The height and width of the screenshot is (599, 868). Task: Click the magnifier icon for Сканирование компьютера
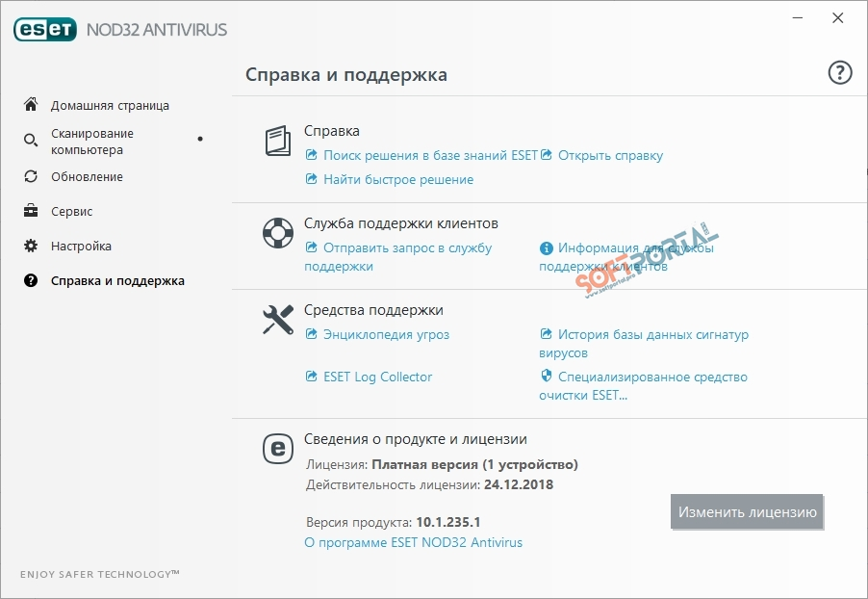point(31,141)
